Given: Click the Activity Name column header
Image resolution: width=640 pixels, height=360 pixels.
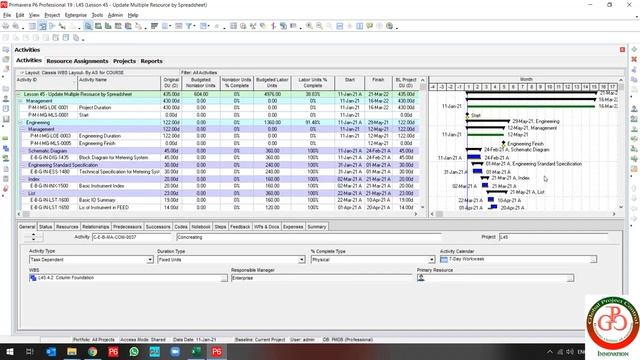Looking at the screenshot, I should click(x=119, y=83).
